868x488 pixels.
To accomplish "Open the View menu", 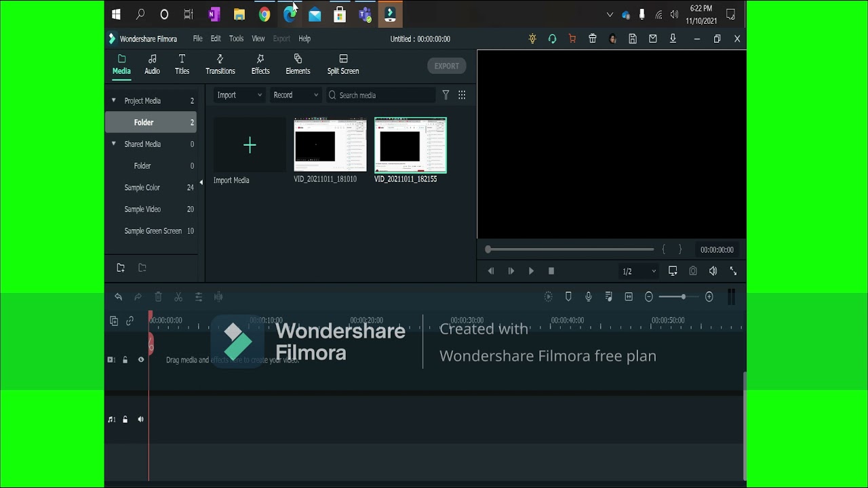I will [258, 39].
